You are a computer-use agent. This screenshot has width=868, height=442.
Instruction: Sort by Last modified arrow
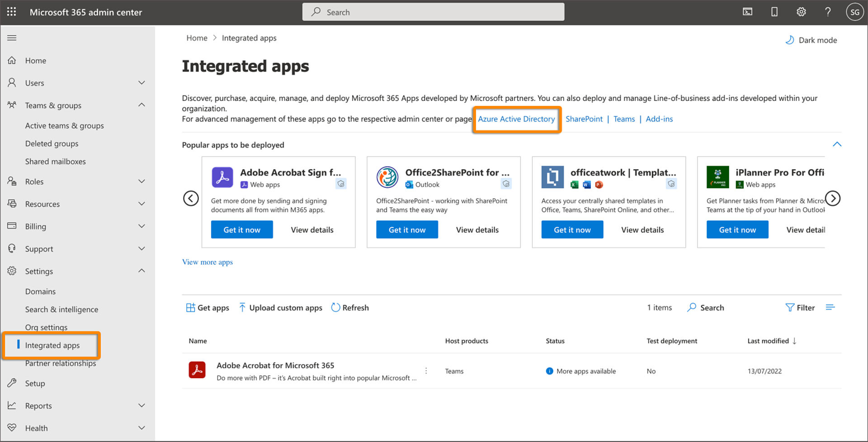[794, 341]
